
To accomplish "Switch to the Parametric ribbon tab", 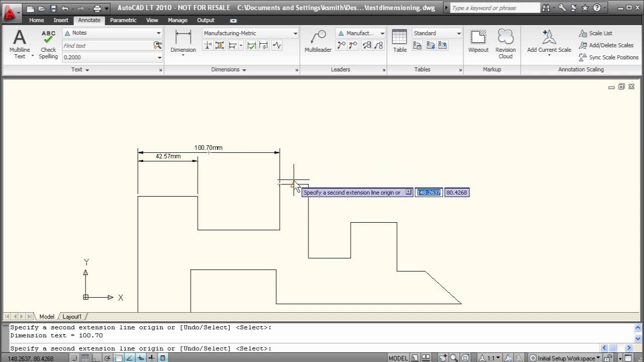I will [x=123, y=20].
